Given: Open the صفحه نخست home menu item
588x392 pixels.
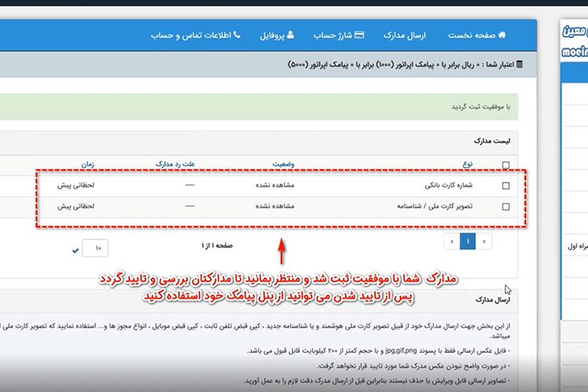Looking at the screenshot, I should (x=477, y=35).
